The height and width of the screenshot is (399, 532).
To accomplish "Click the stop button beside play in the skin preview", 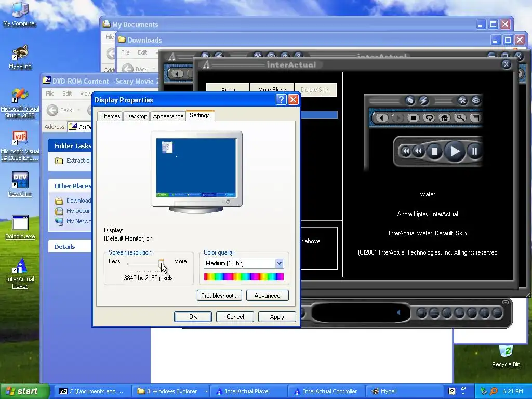I will (434, 151).
